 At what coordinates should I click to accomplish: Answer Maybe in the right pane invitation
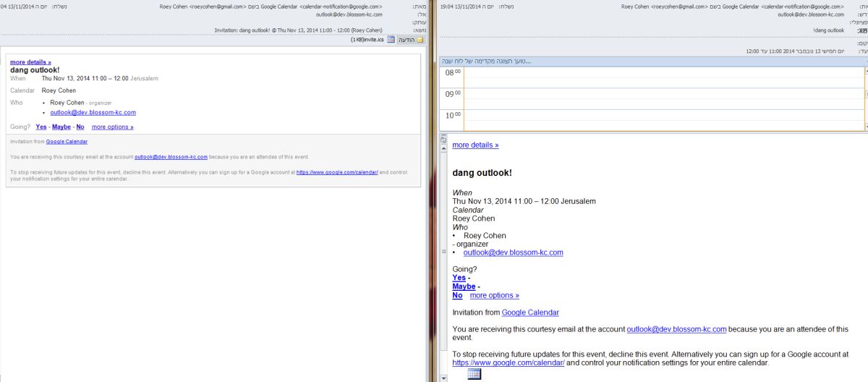point(464,286)
